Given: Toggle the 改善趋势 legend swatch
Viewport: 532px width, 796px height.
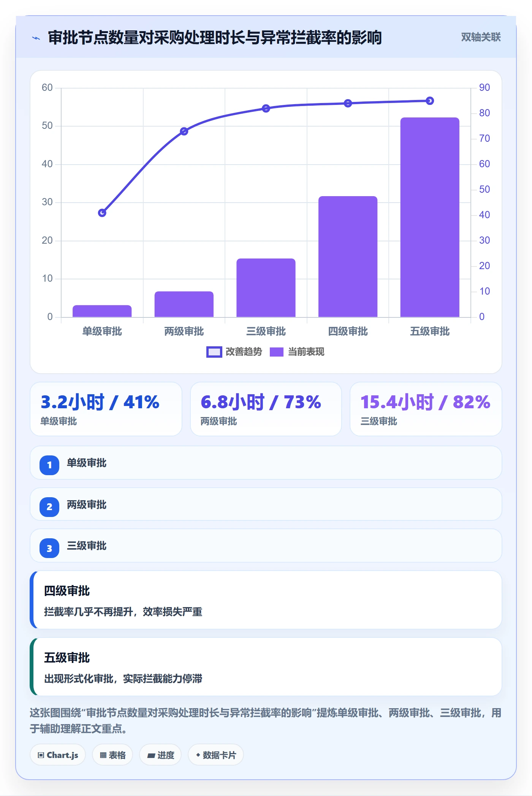Looking at the screenshot, I should (x=214, y=352).
